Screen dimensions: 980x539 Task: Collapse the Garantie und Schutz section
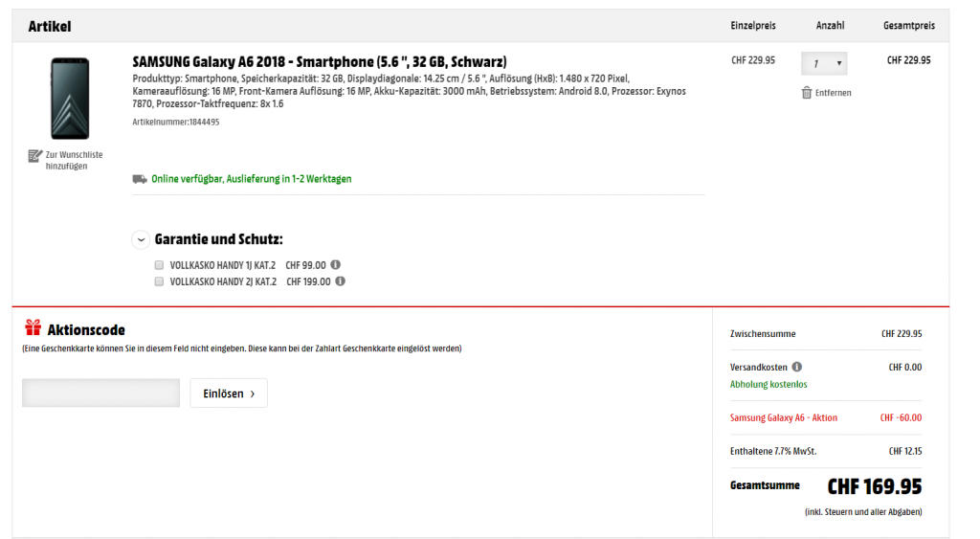pyautogui.click(x=141, y=239)
